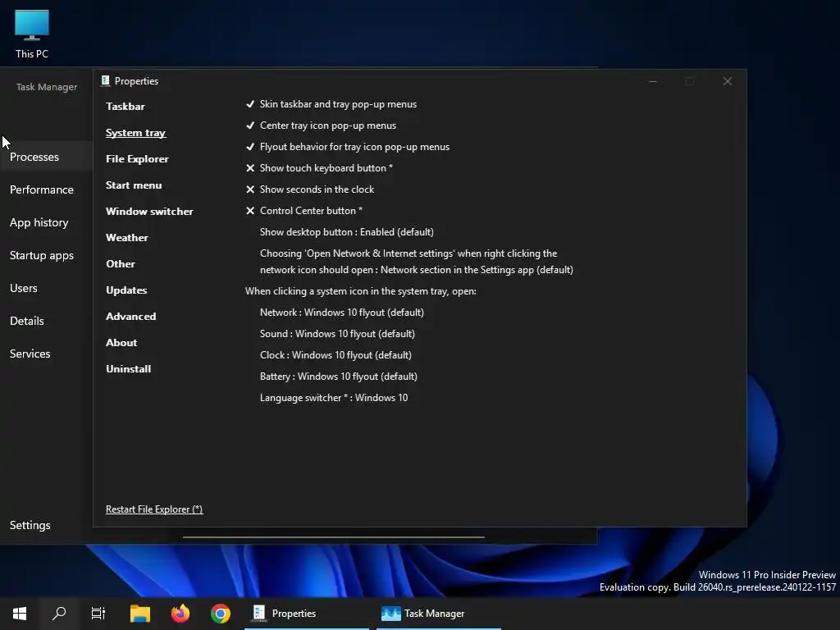Click the Search magnifier on the taskbar

pos(59,614)
